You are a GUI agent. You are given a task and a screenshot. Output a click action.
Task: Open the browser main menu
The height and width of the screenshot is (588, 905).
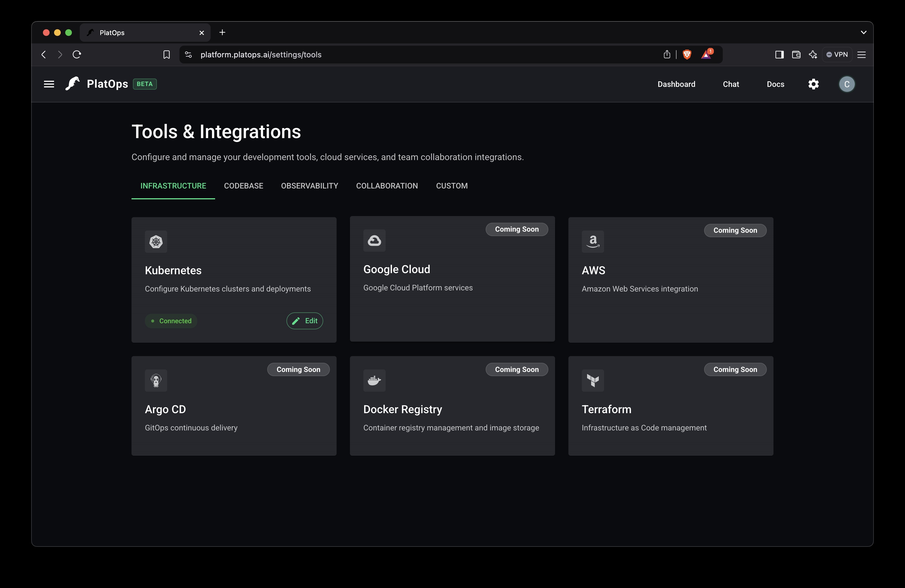[x=862, y=55]
